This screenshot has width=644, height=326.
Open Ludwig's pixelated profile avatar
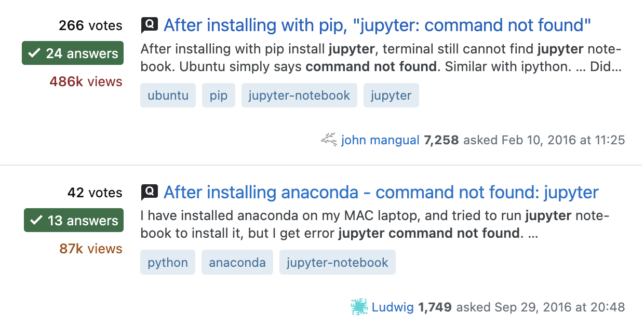pyautogui.click(x=359, y=307)
